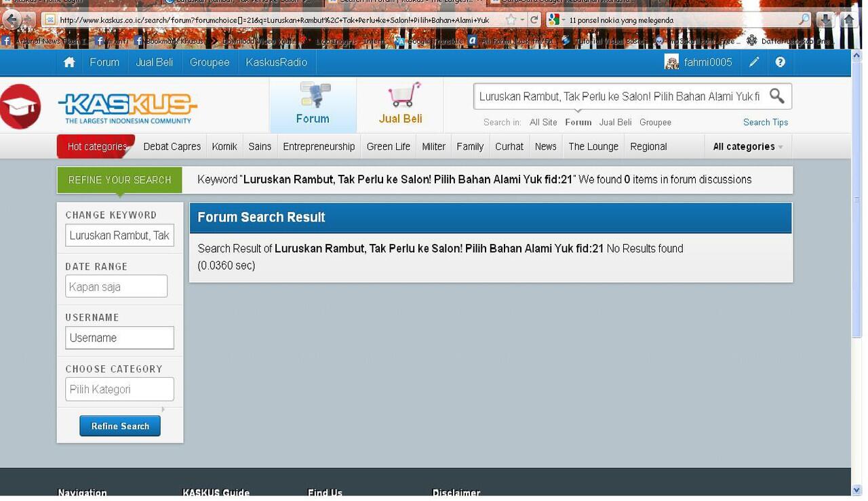Open the Family category
Image resolution: width=868 pixels, height=501 pixels.
[470, 146]
